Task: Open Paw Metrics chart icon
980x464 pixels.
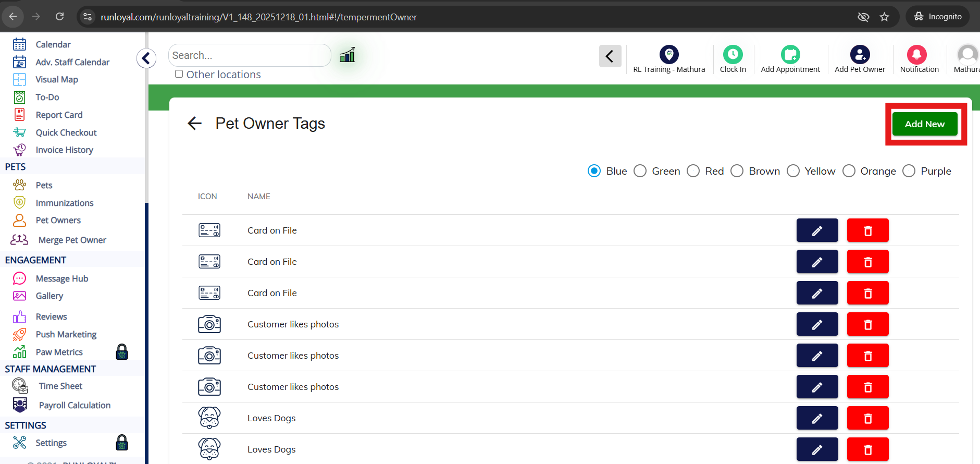Action: pyautogui.click(x=19, y=352)
